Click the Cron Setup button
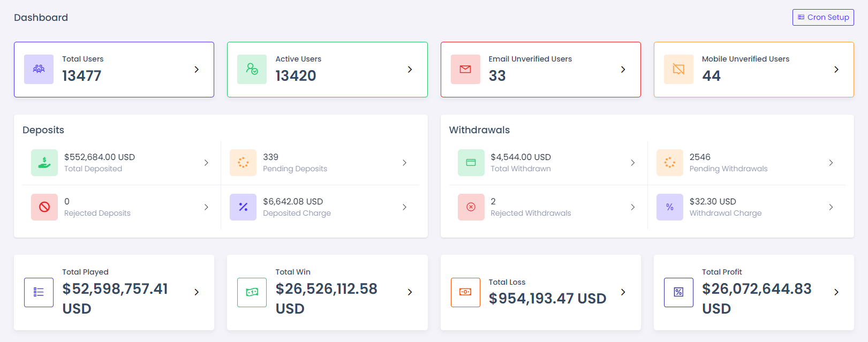Screen dimensions: 868x342 coord(823,17)
